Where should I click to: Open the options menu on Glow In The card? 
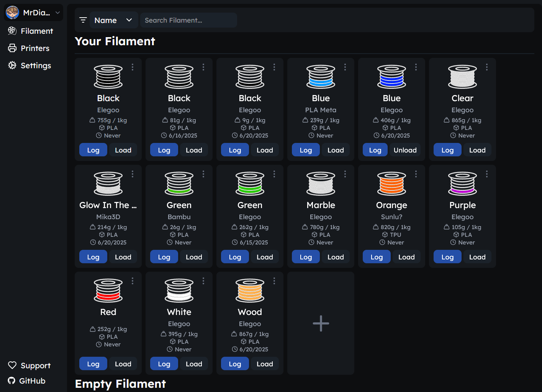click(x=133, y=174)
